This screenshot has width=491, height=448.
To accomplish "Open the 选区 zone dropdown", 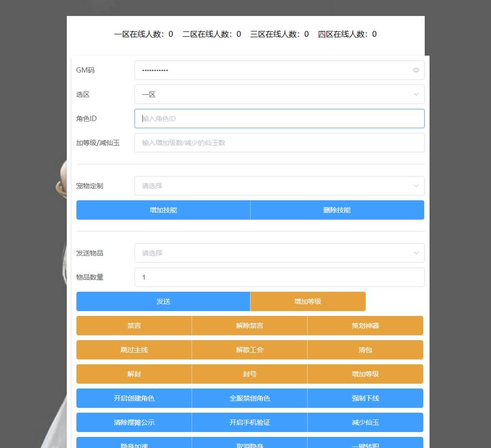I will tap(279, 94).
